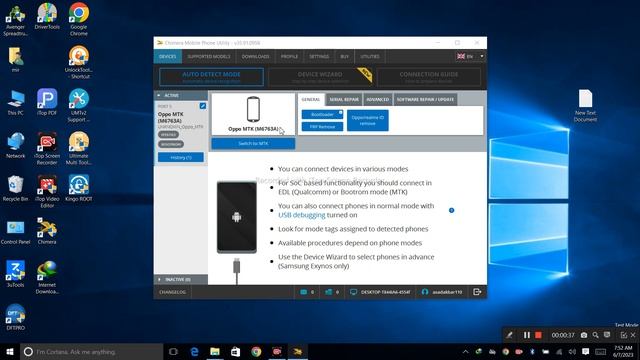Launch iTop Screen Recorder from the desktop
Viewport: 640px width, 360px height.
[47, 149]
